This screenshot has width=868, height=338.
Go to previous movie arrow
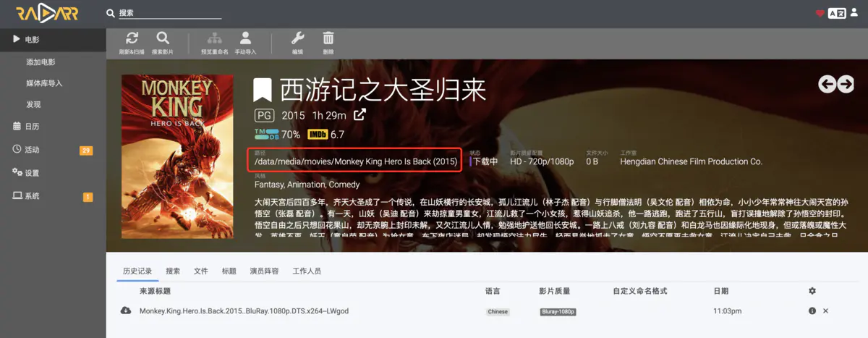click(827, 84)
